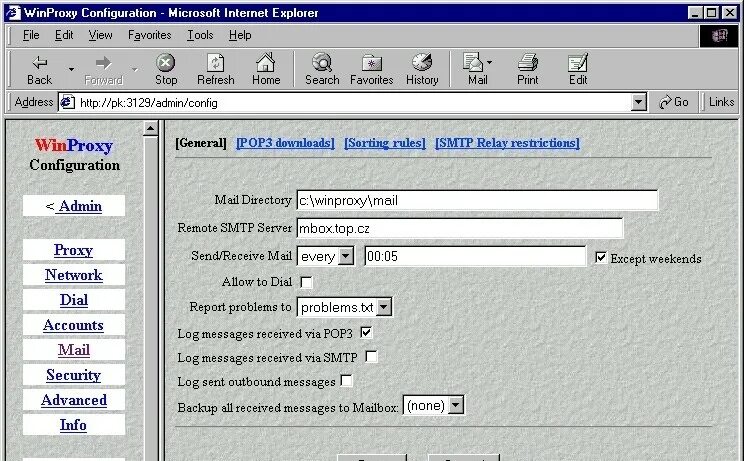This screenshot has width=744, height=461.
Task: Open the Advanced sidebar link
Action: [74, 400]
